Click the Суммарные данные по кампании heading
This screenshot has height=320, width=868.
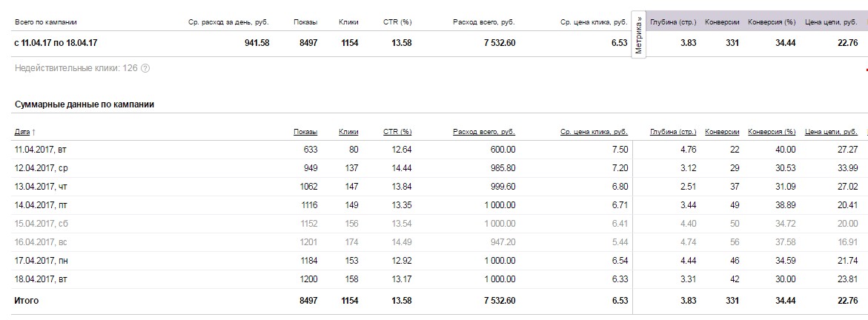(x=85, y=105)
